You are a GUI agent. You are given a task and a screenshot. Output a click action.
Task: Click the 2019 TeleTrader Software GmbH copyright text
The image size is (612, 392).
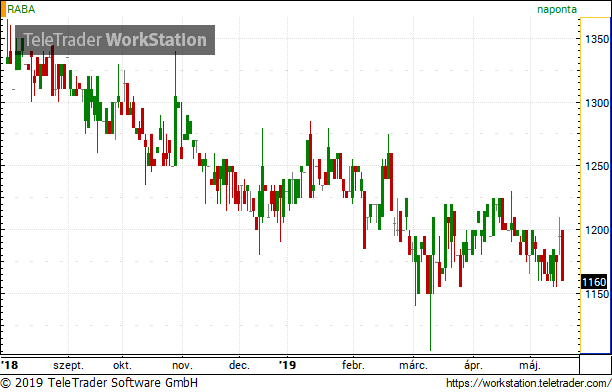coord(99,383)
